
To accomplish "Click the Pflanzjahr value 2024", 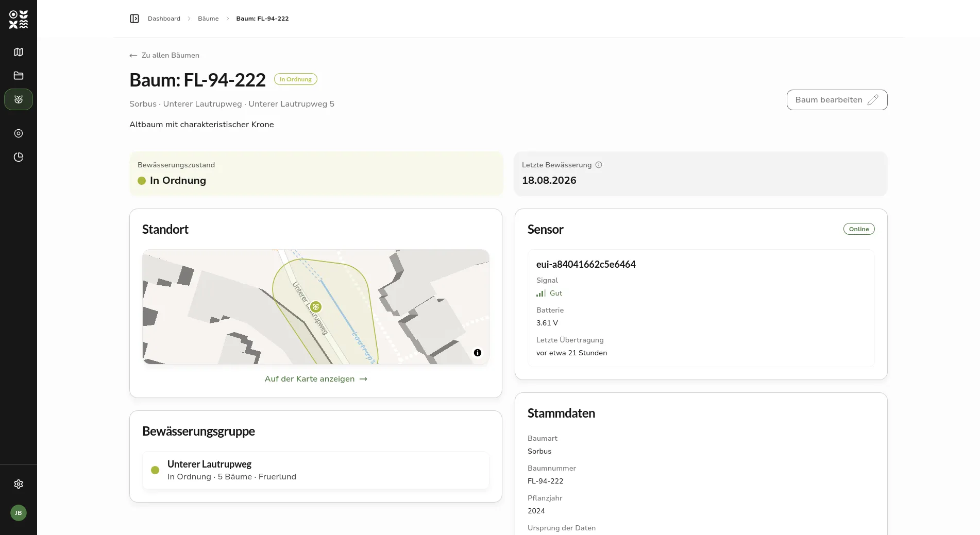I will 536,511.
